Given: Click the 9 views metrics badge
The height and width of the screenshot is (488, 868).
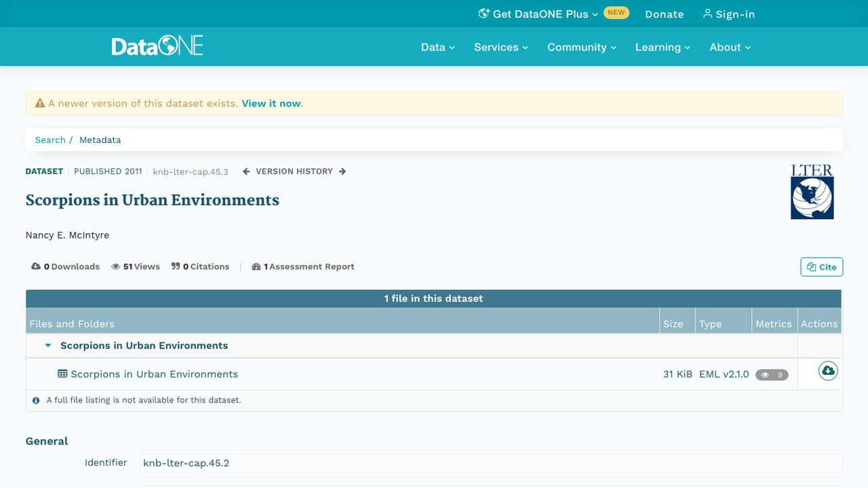Looking at the screenshot, I should click(x=772, y=375).
